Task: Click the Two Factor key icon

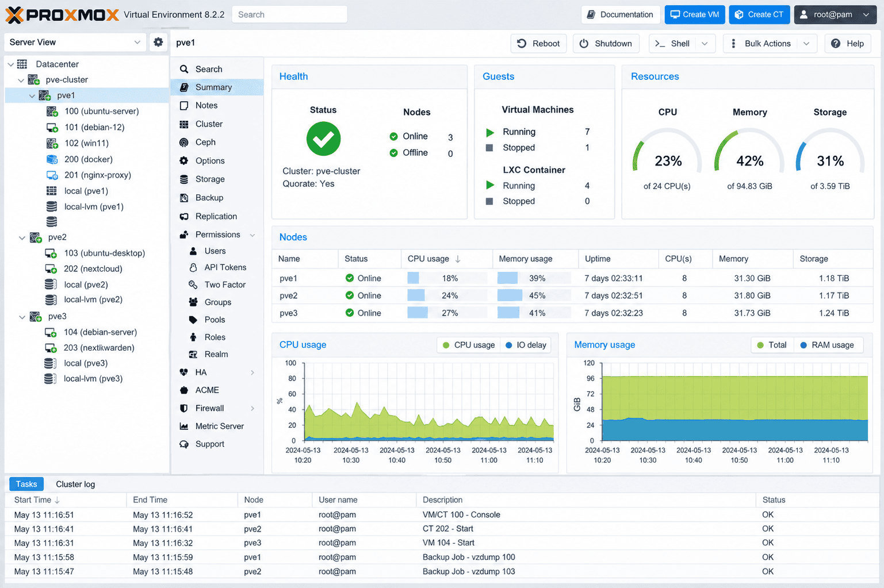Action: point(193,285)
